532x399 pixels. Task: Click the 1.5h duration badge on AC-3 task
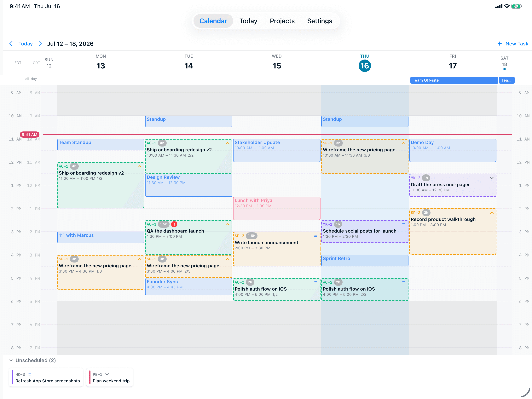click(164, 224)
